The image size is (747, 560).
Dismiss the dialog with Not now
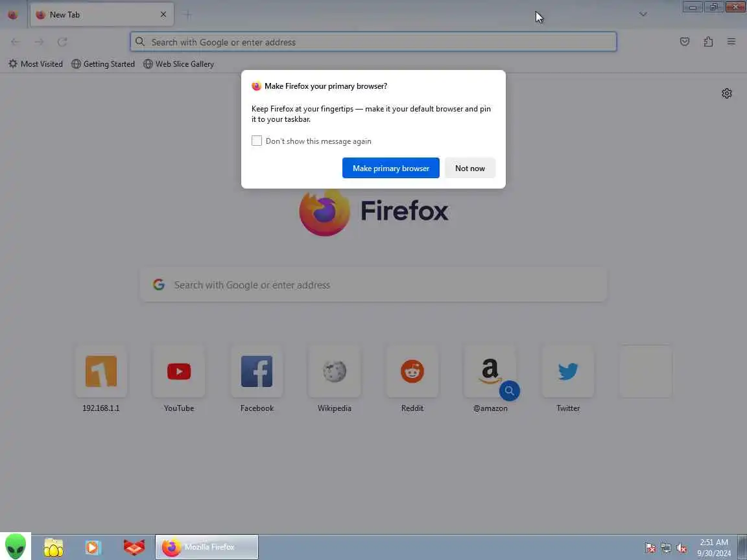(469, 168)
